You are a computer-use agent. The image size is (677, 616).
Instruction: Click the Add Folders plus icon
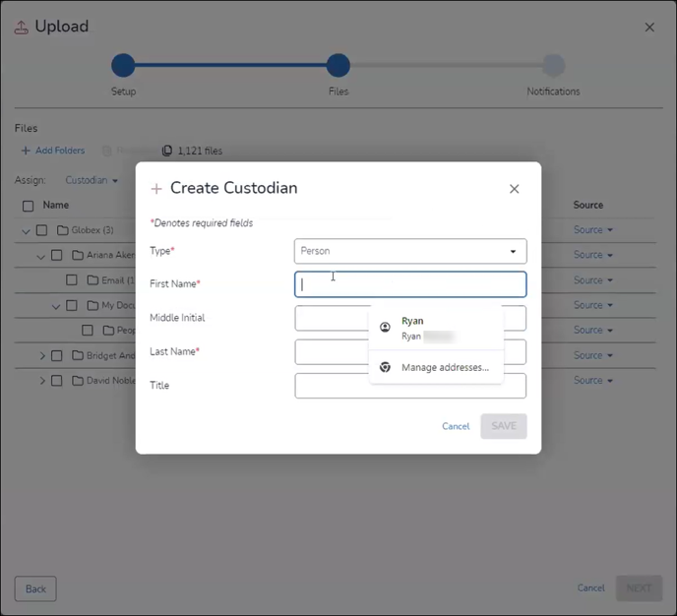26,151
